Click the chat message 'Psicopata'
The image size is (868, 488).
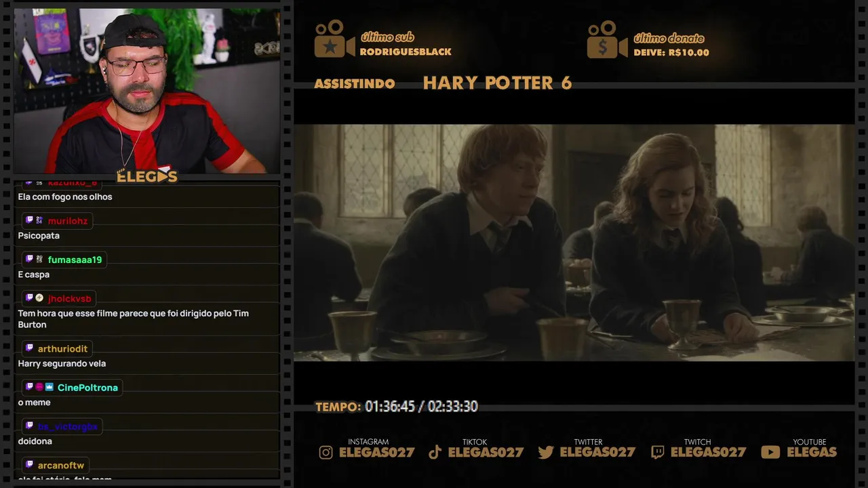tap(39, 236)
